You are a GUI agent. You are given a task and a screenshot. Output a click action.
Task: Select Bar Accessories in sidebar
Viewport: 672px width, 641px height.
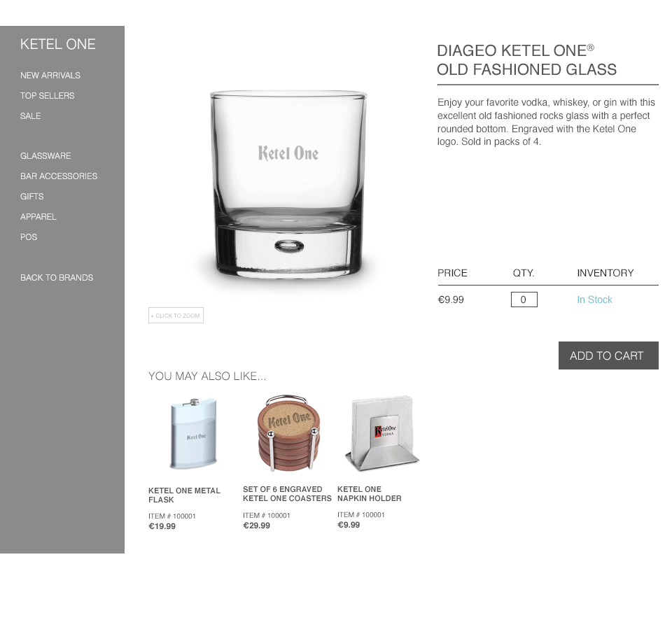(59, 176)
